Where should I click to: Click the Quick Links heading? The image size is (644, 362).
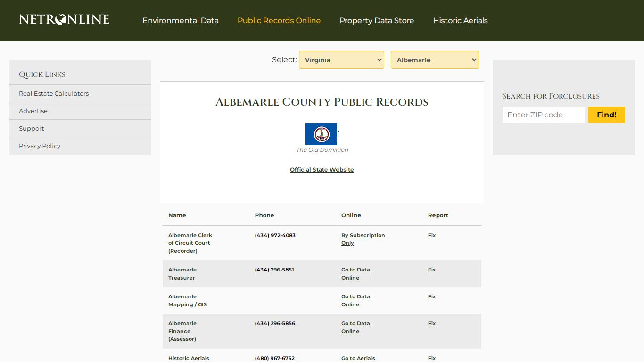(42, 74)
